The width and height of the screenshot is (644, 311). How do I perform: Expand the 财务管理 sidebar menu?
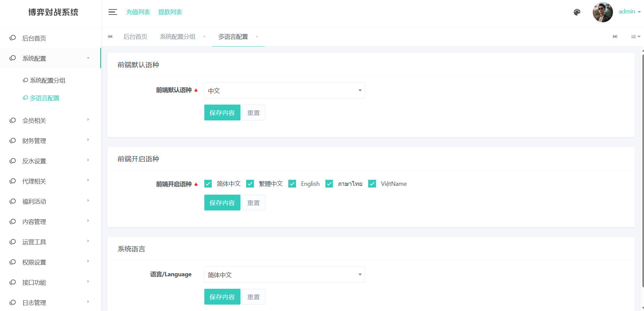pos(51,141)
